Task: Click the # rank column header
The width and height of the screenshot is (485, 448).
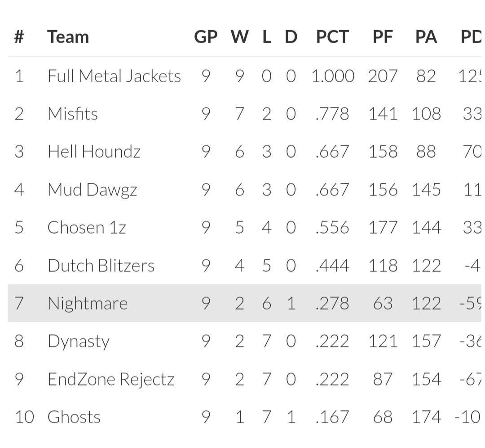Action: (19, 37)
